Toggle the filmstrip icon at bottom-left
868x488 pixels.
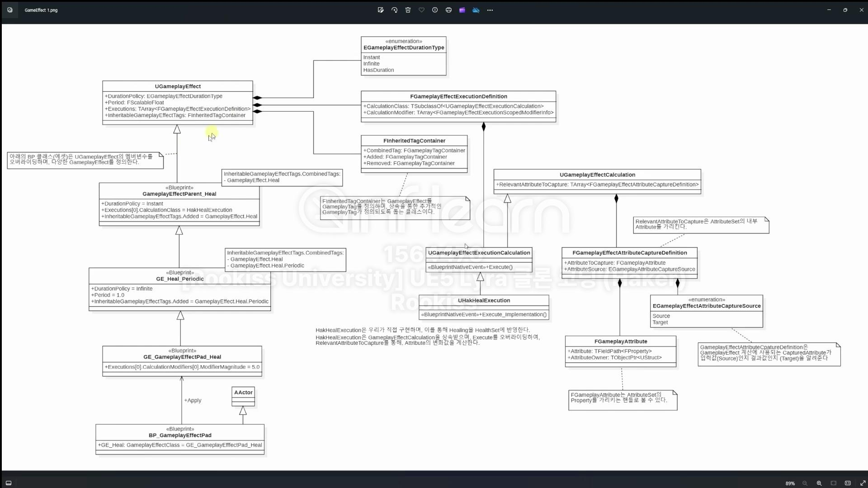(x=9, y=483)
